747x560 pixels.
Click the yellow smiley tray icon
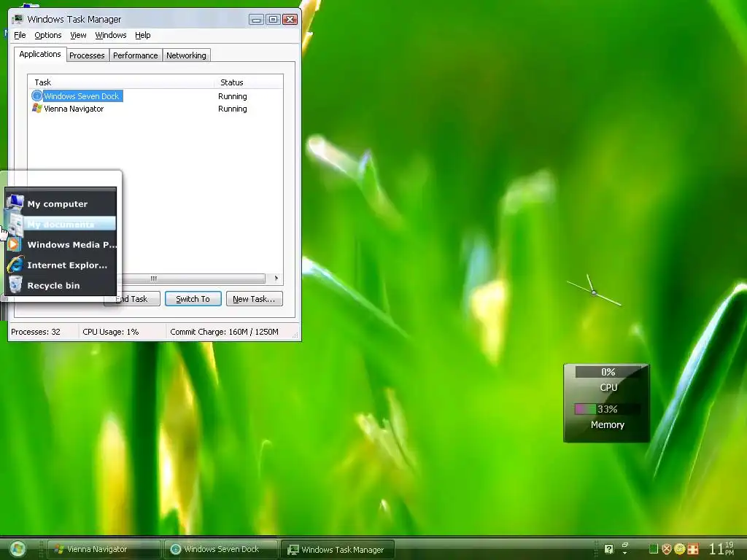680,549
